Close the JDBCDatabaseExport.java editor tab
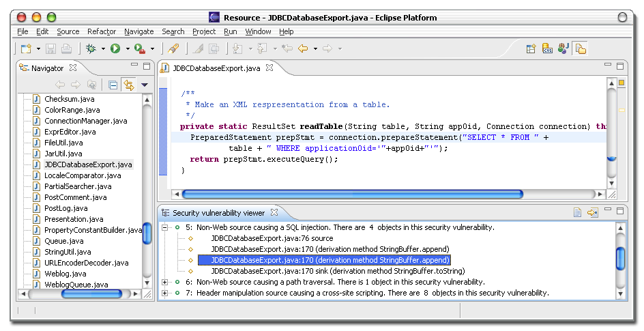Screen dimensions: 644x331 pyautogui.click(x=269, y=68)
